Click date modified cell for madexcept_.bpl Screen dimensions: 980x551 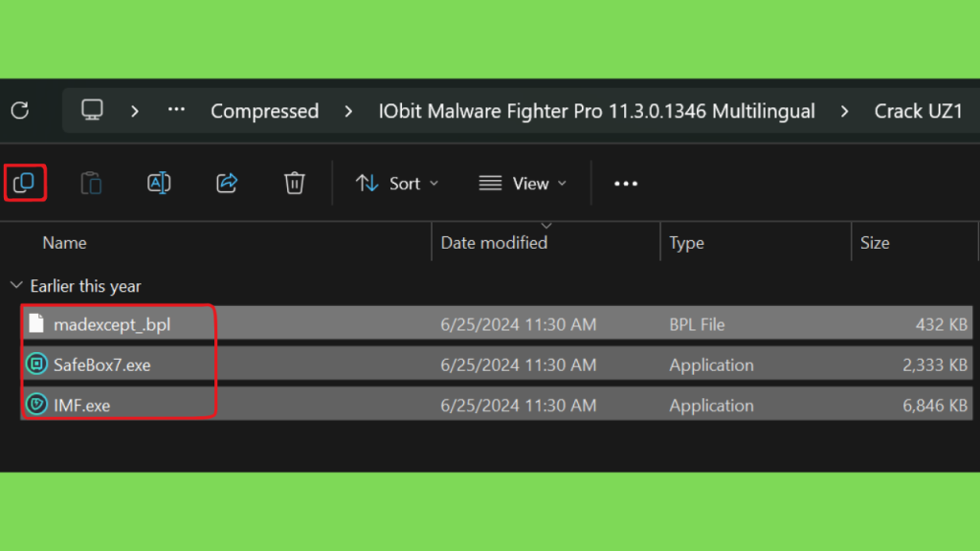coord(518,324)
